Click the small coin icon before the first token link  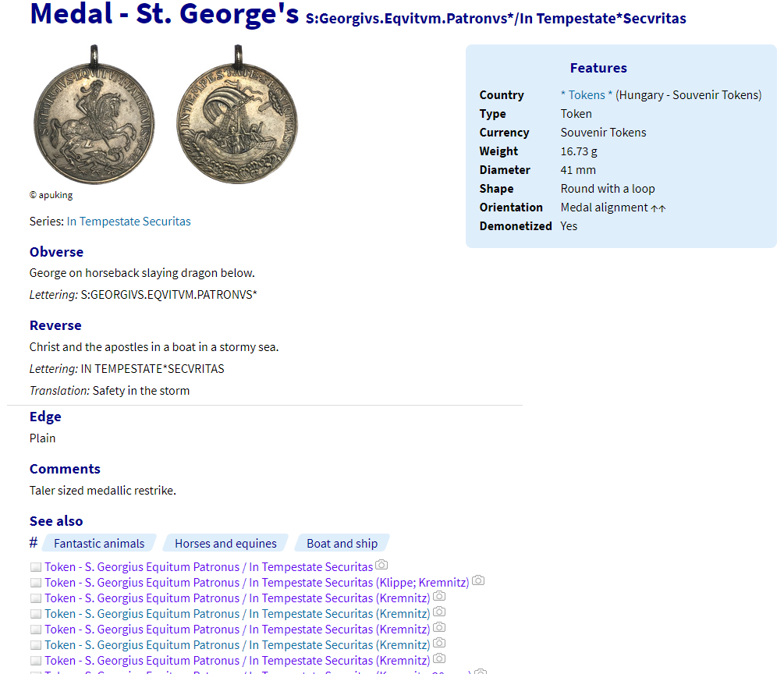pyautogui.click(x=35, y=567)
